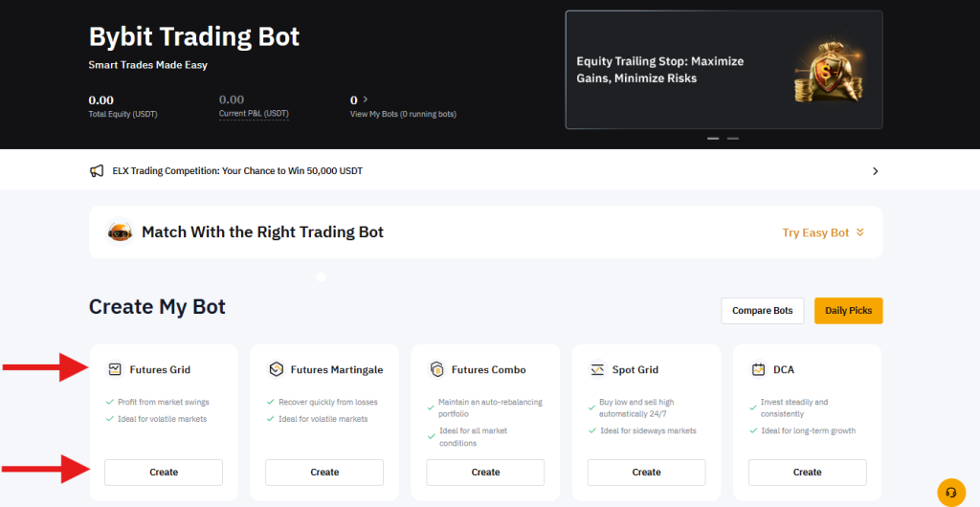Click View My Bots (0 running bots)
980x507 pixels.
(x=403, y=114)
